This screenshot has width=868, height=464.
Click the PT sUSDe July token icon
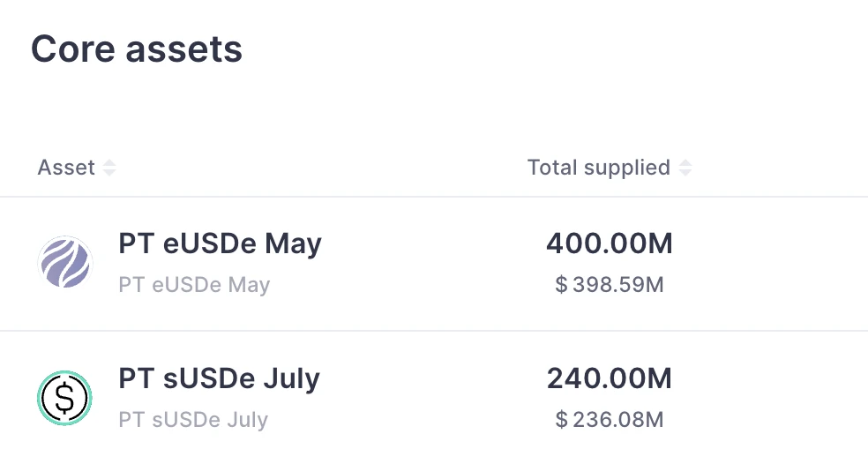click(65, 398)
